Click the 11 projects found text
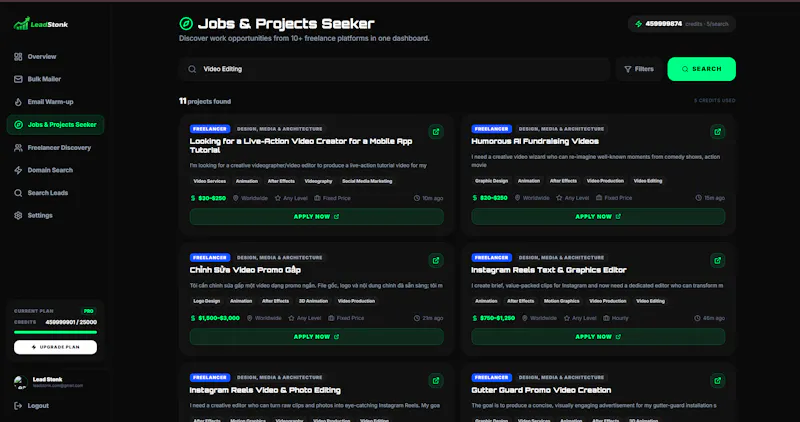The height and width of the screenshot is (422, 800). pos(205,101)
